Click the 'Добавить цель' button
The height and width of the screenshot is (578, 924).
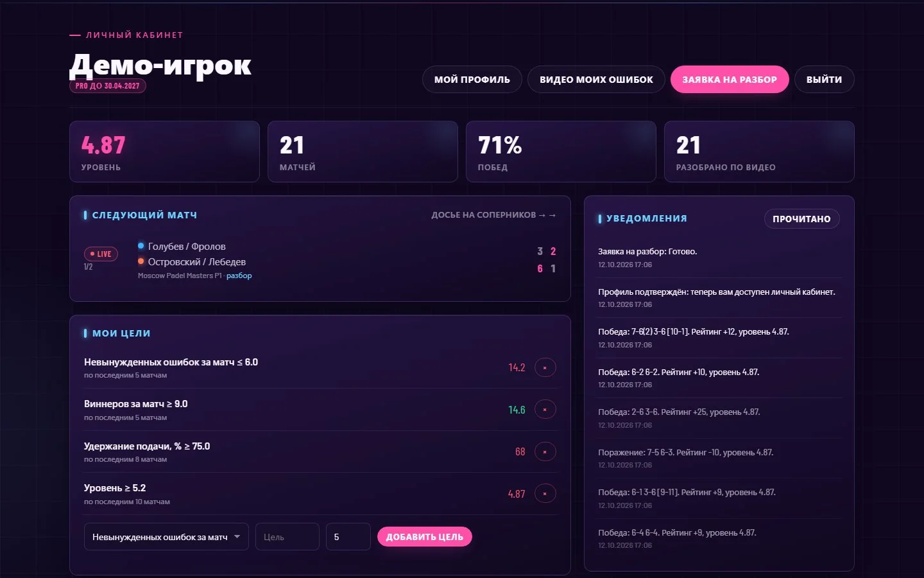point(424,537)
